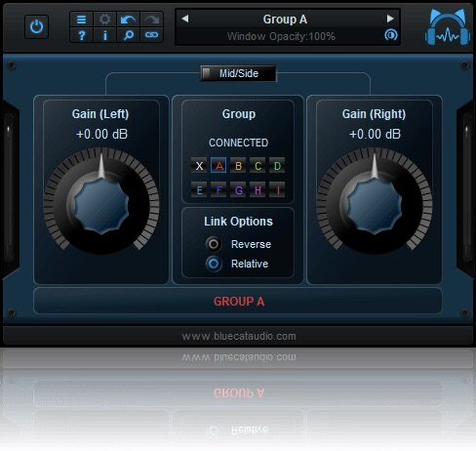Select group G button

238,189
